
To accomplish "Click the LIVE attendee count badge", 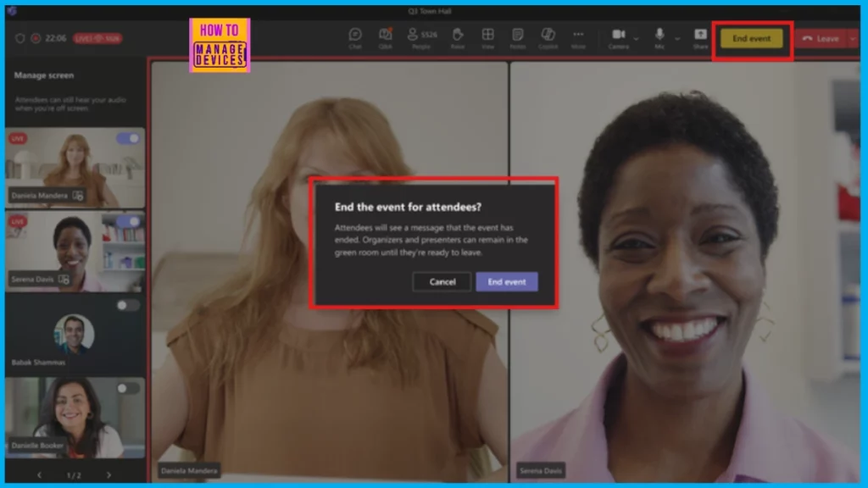I will point(97,38).
